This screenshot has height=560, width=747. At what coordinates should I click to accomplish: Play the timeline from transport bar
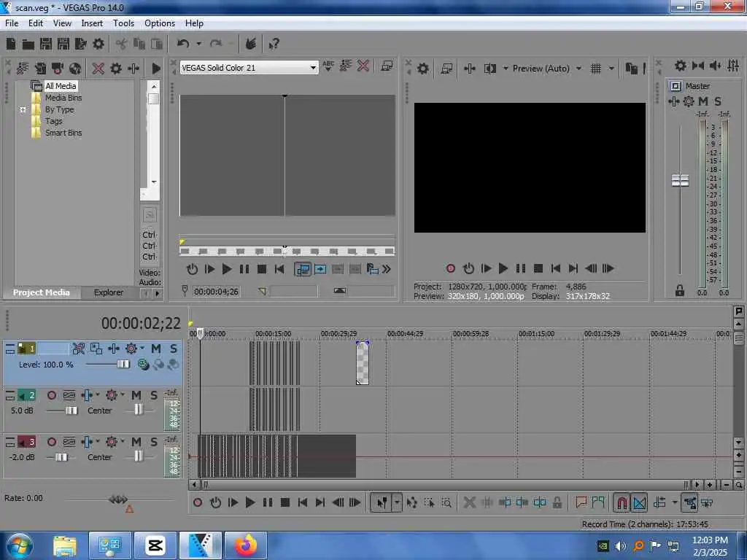pyautogui.click(x=249, y=502)
